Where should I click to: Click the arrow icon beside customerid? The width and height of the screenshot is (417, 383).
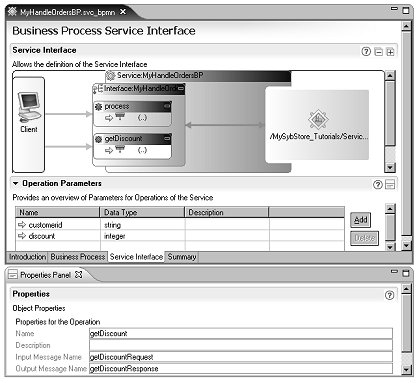coord(22,225)
